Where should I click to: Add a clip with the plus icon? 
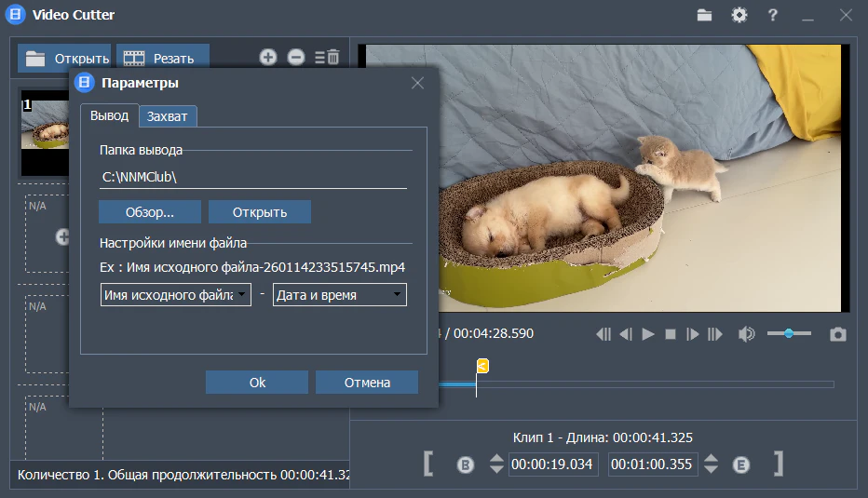tap(268, 58)
